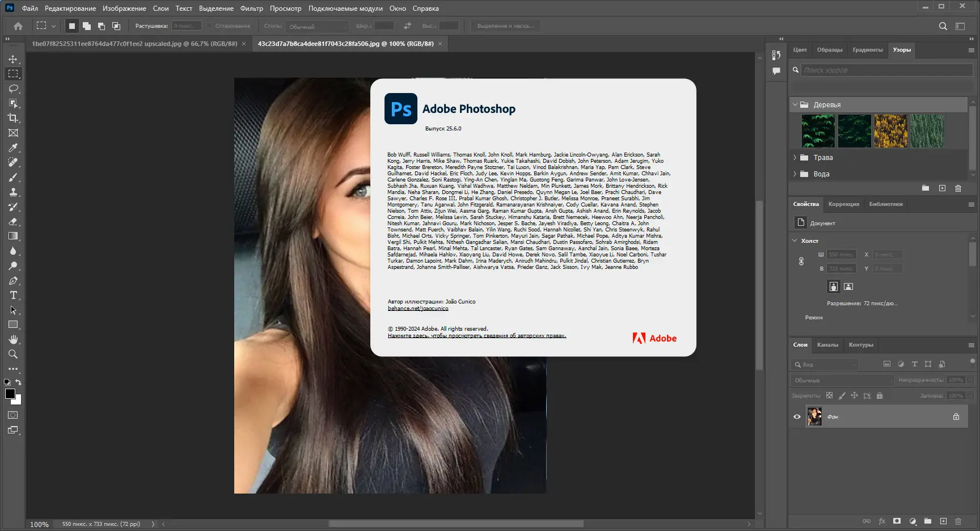The height and width of the screenshot is (531, 980).
Task: Toggle layer position lock
Action: point(854,395)
